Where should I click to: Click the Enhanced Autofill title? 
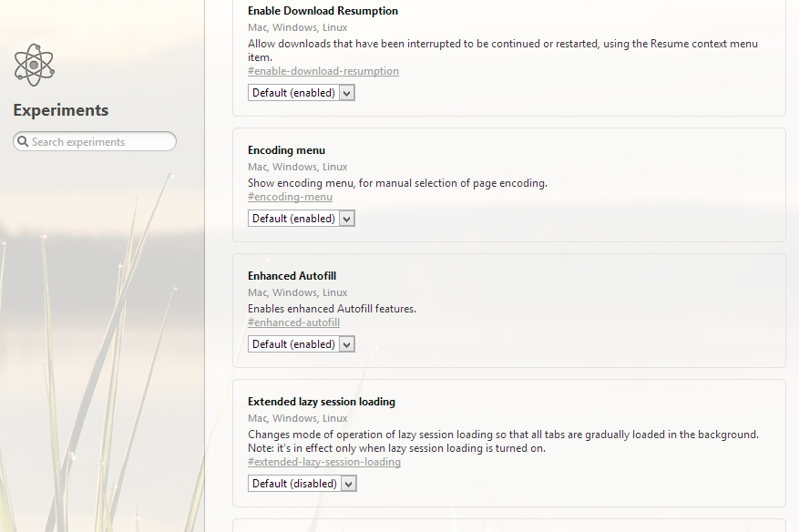pos(292,276)
